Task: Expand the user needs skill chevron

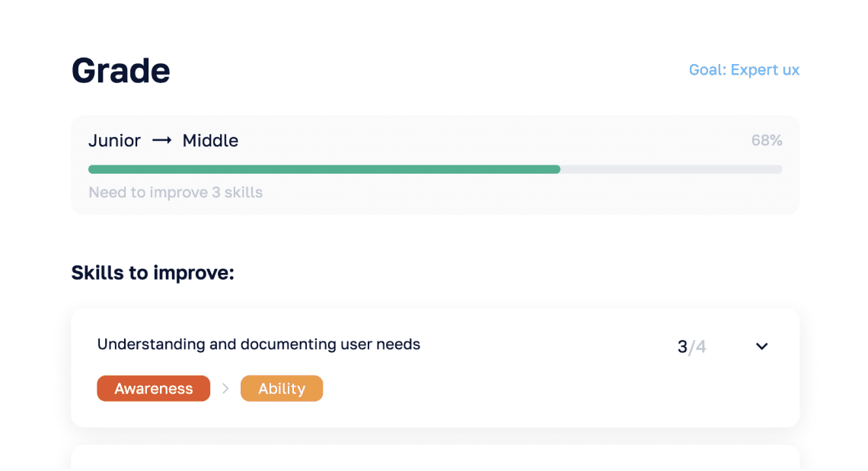Action: tap(761, 347)
